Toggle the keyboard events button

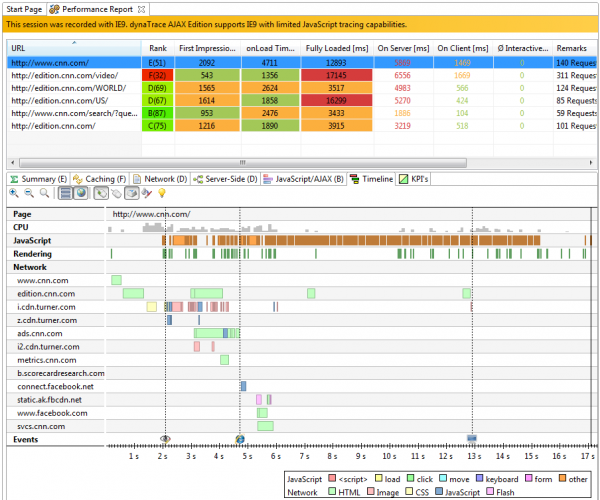(132, 193)
